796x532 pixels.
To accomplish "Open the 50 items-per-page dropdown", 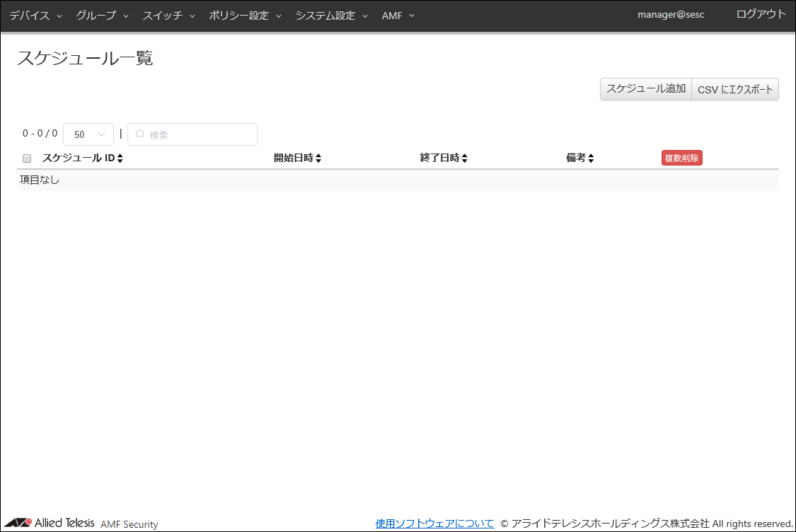I will click(88, 134).
